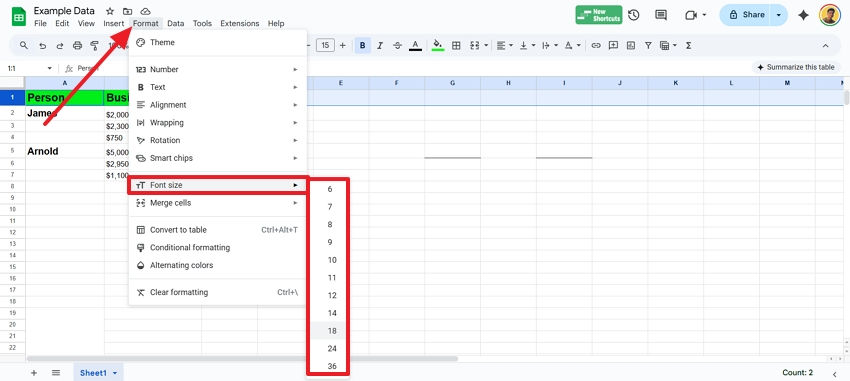Choose font size 36

[x=329, y=366]
